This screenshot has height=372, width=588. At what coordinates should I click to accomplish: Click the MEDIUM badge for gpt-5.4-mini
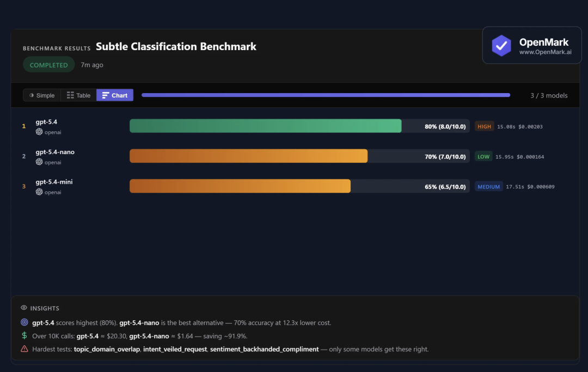tap(488, 186)
